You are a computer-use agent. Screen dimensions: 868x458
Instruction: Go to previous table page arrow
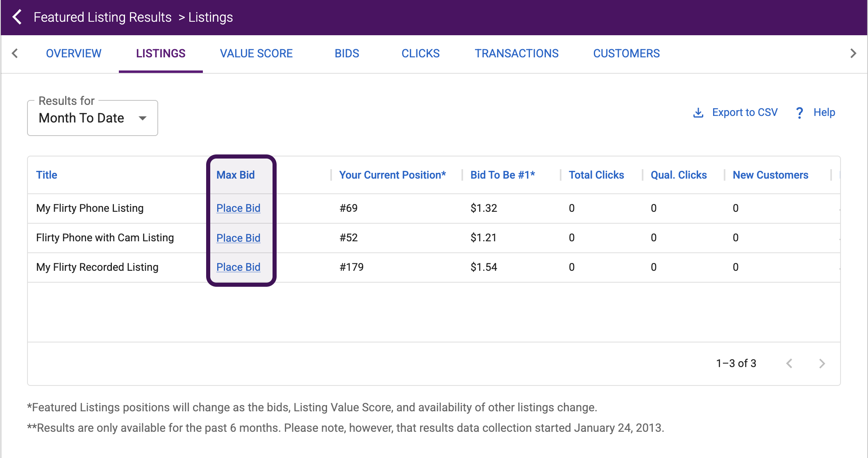[789, 363]
